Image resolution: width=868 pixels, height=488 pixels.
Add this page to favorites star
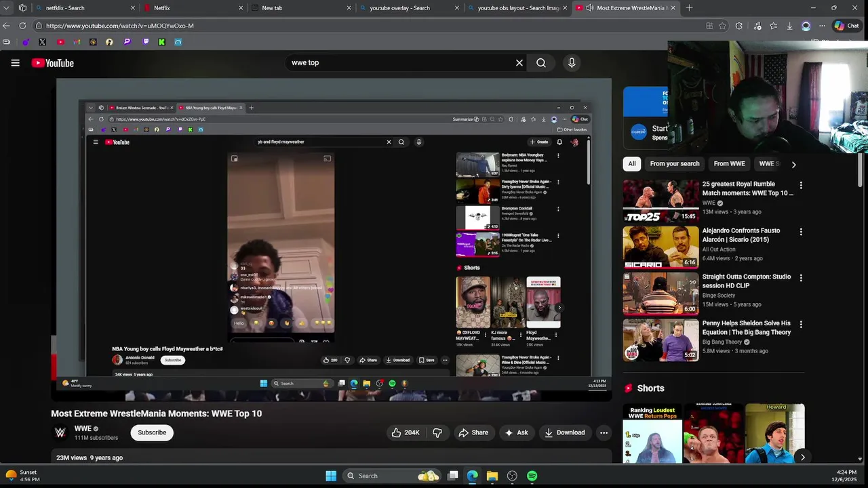[x=723, y=26]
